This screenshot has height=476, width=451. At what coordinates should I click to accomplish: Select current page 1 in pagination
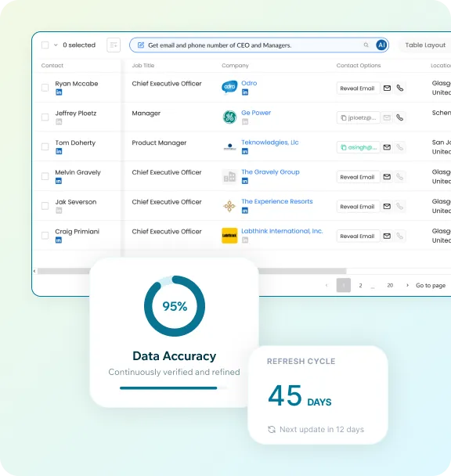pos(344,285)
